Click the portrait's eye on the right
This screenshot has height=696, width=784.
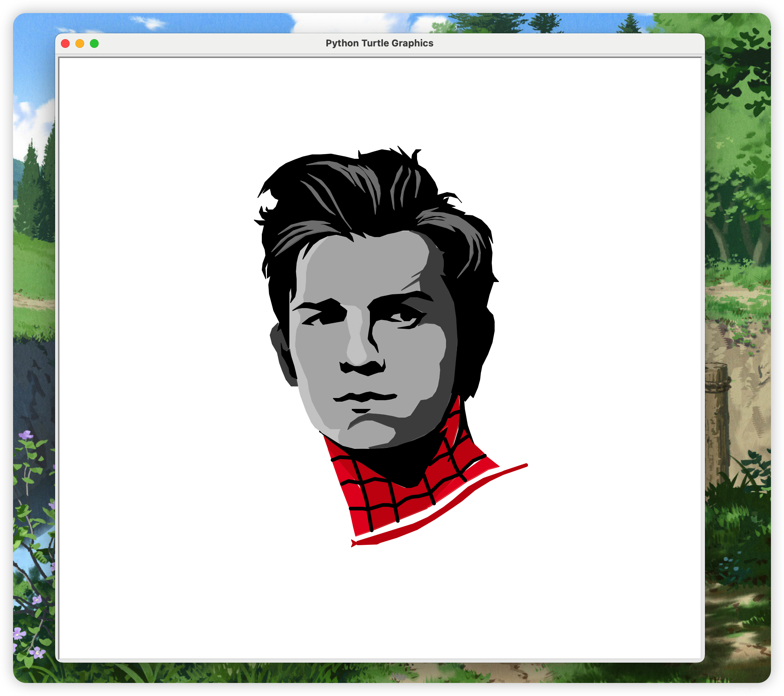[407, 318]
